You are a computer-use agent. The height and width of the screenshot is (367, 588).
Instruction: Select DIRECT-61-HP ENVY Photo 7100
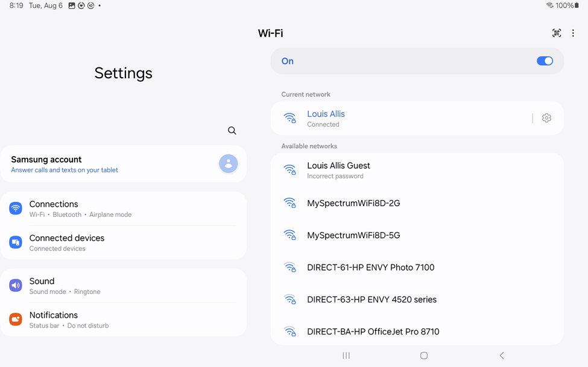pos(370,267)
